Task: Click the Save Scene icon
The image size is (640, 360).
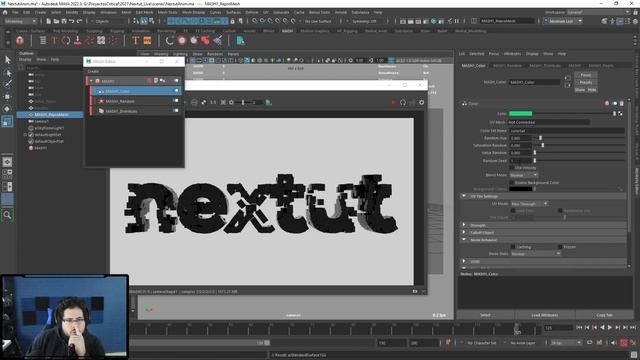Action: coord(64,21)
